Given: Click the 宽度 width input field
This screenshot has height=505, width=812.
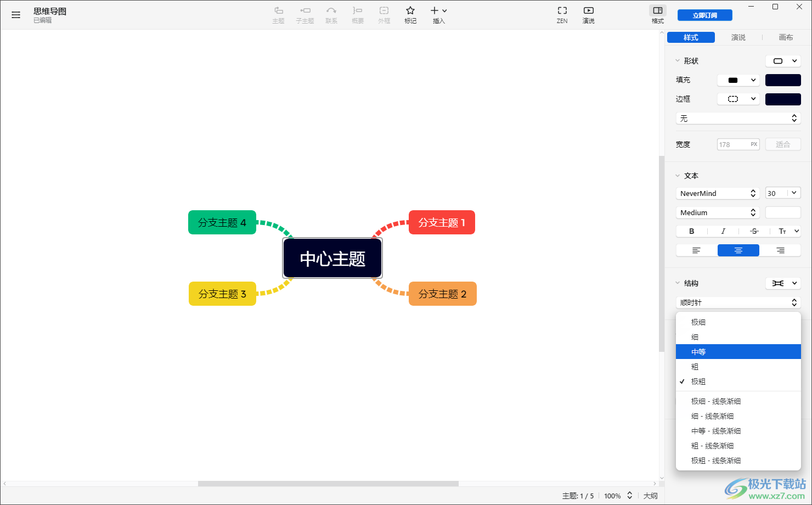Looking at the screenshot, I should 738,144.
